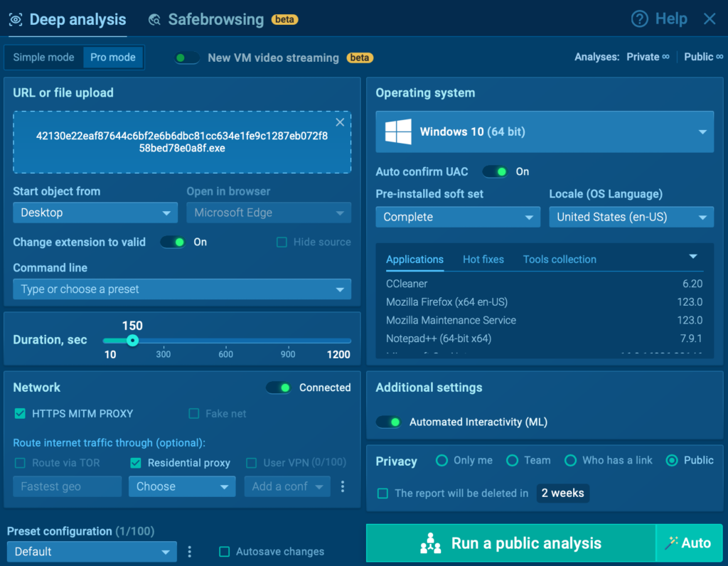
Task: Expand the Locale OS Language dropdown
Action: (631, 217)
